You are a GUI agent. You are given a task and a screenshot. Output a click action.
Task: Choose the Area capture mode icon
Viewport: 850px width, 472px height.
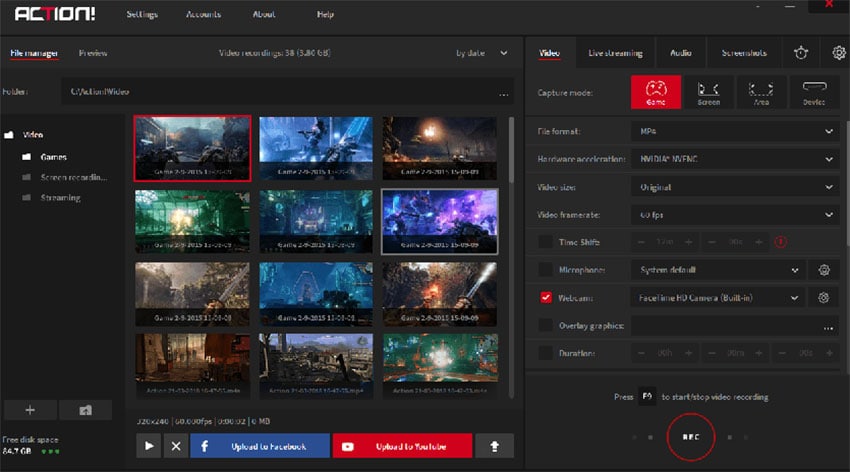761,92
